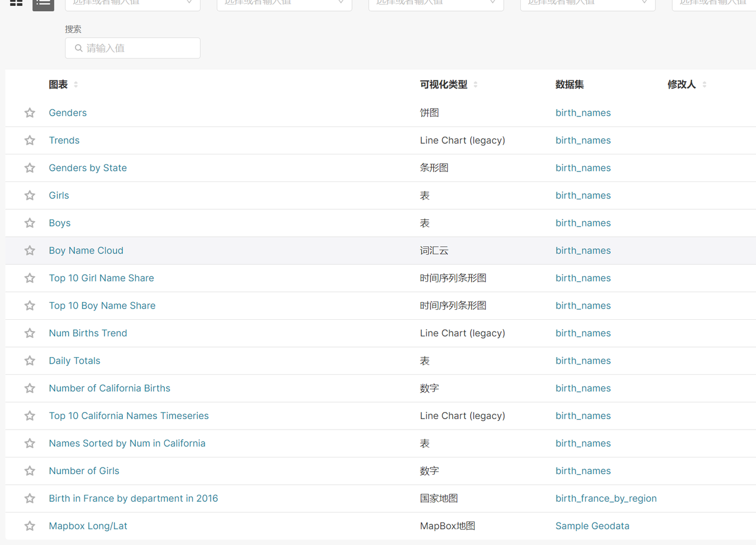Favorite the Genders chart via its star

click(30, 112)
